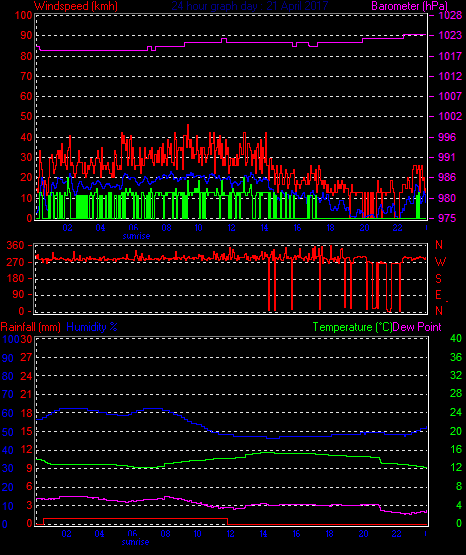Click barometer value 1028

pyautogui.click(x=450, y=15)
